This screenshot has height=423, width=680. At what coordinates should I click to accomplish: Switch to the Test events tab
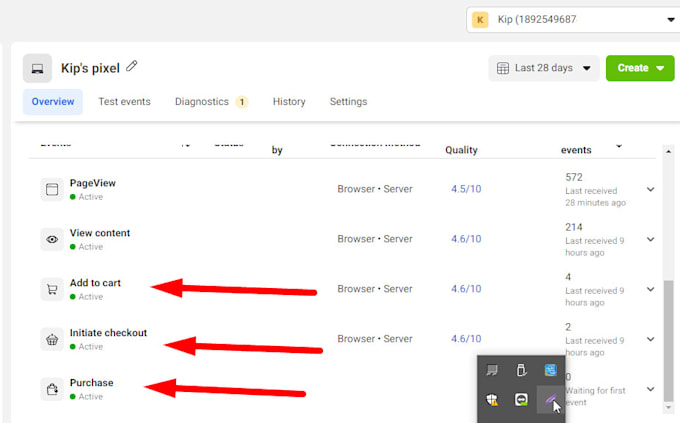click(124, 102)
